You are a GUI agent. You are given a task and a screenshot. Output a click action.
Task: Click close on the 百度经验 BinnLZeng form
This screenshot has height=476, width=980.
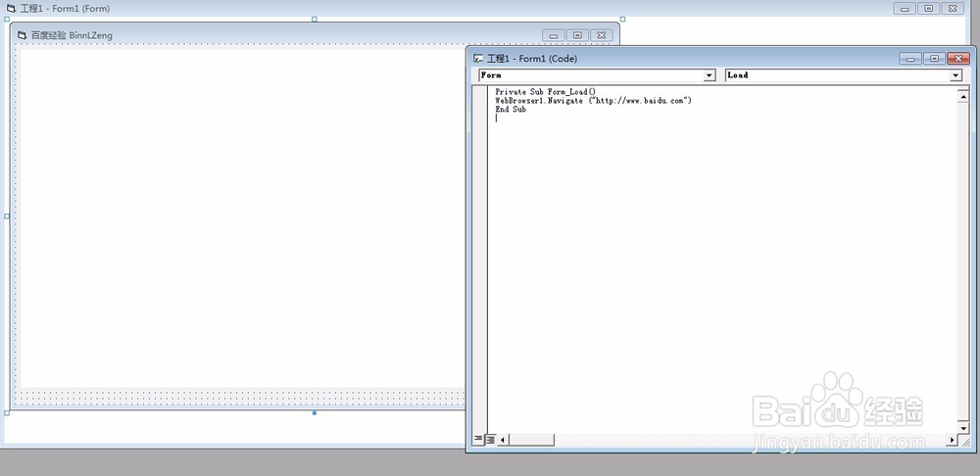coord(602,35)
